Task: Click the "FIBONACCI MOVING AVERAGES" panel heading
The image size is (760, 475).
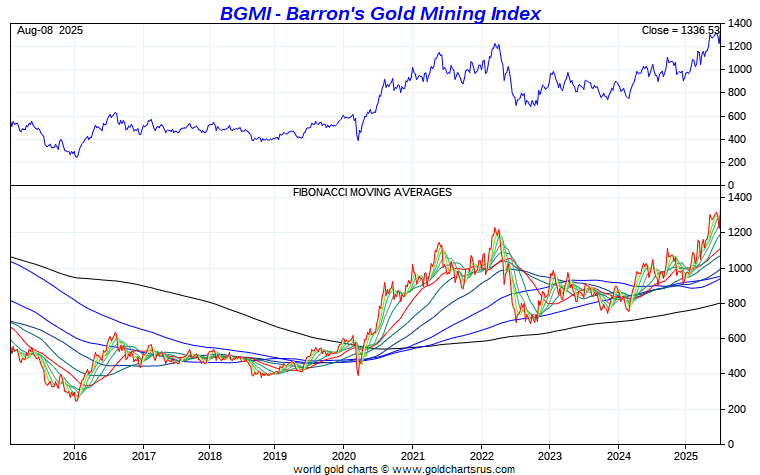Action: (x=372, y=192)
